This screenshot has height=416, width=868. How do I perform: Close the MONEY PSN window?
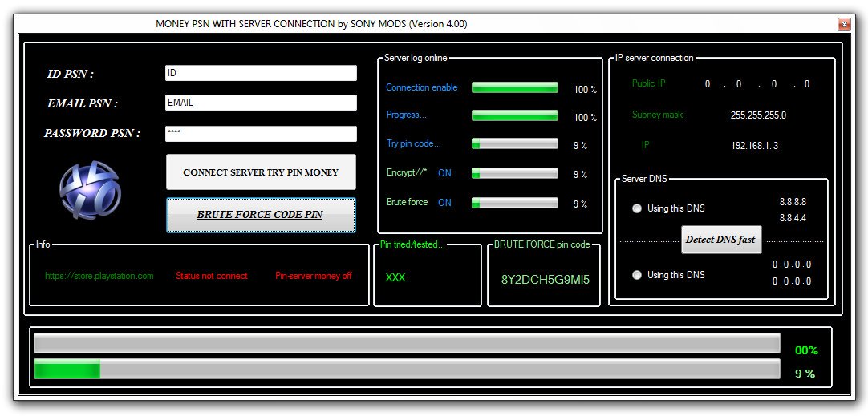(x=844, y=24)
